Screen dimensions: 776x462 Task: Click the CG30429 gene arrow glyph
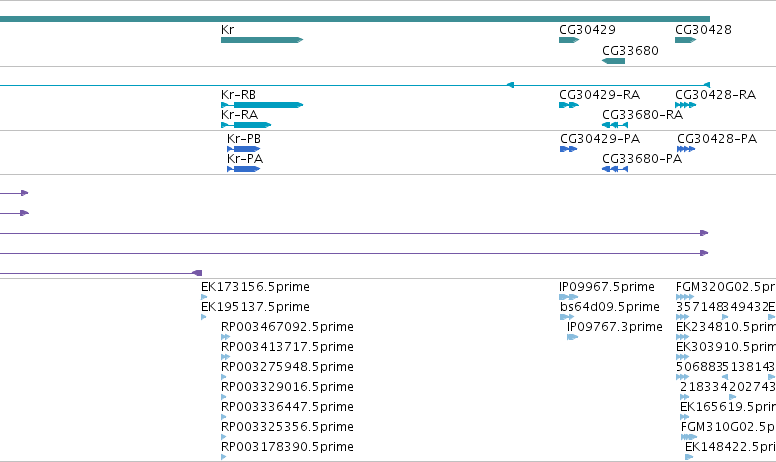569,40
